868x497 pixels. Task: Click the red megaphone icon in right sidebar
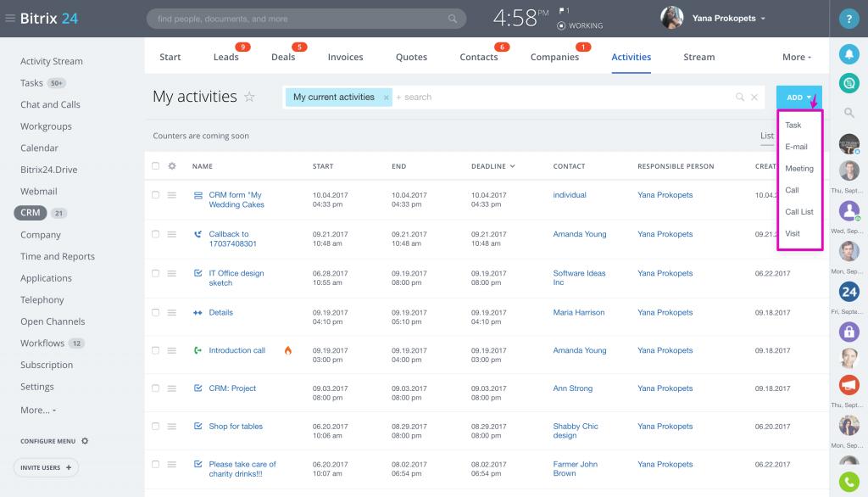(849, 385)
